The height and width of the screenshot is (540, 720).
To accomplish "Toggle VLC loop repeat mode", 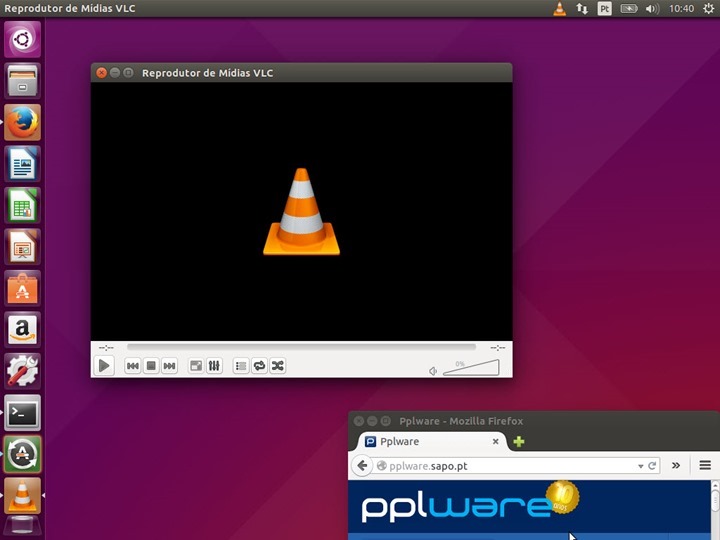I will click(x=259, y=366).
